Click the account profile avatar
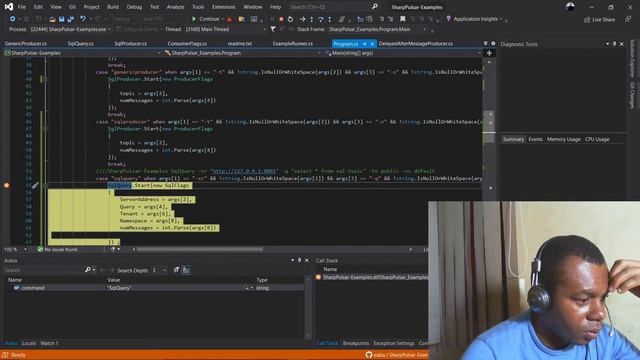Screen dimensions: 640x360 click(x=570, y=7)
